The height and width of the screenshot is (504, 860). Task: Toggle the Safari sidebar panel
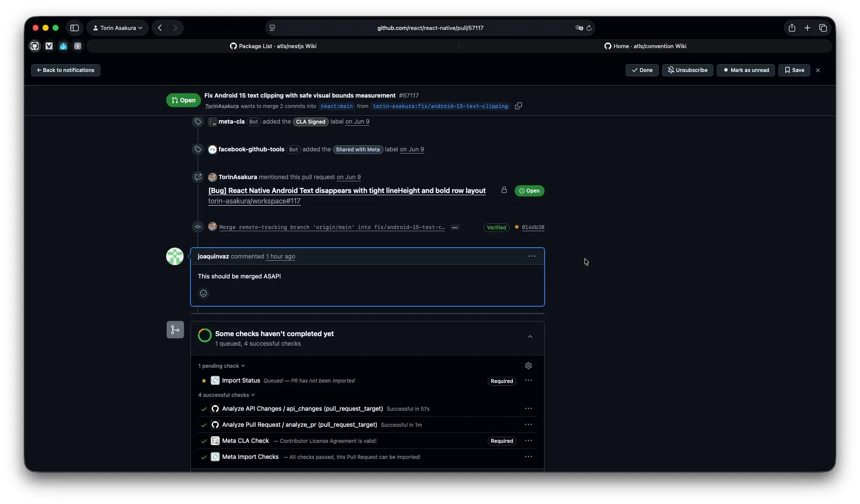pos(75,28)
